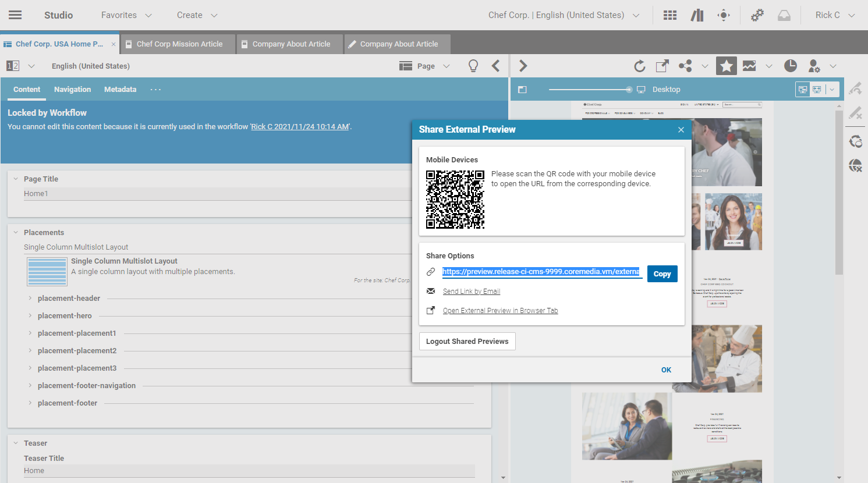Click Send Link by Email

point(472,292)
